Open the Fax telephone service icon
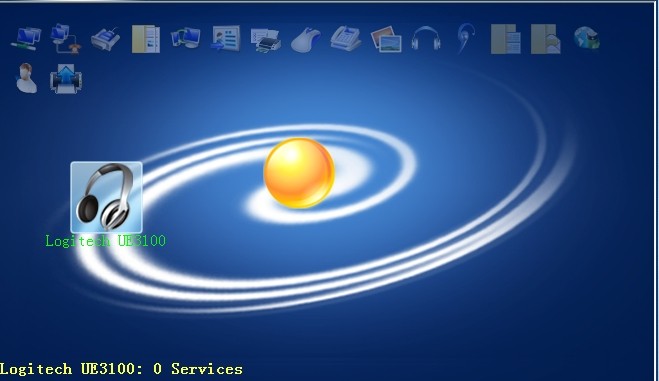 pos(345,39)
